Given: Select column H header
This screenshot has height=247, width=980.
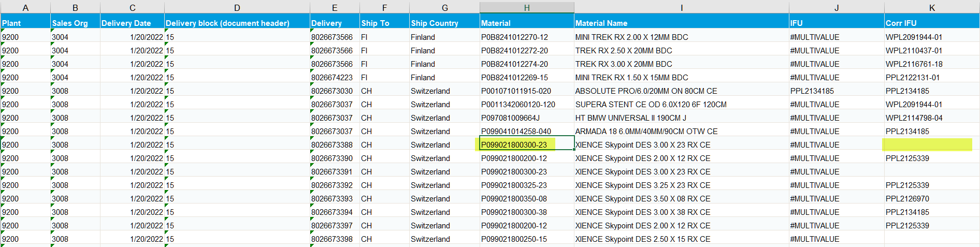Looking at the screenshot, I should tap(527, 8).
